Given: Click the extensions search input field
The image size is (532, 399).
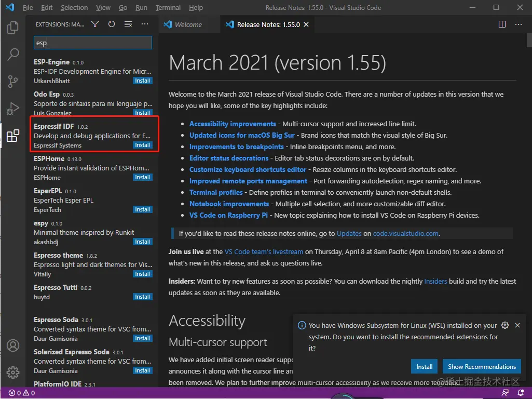Looking at the screenshot, I should click(92, 43).
